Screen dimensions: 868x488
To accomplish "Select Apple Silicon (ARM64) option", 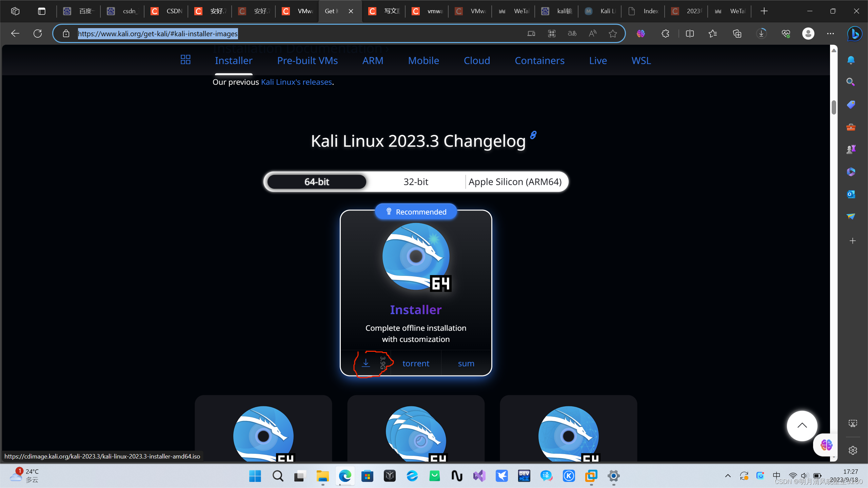I will coord(515,182).
